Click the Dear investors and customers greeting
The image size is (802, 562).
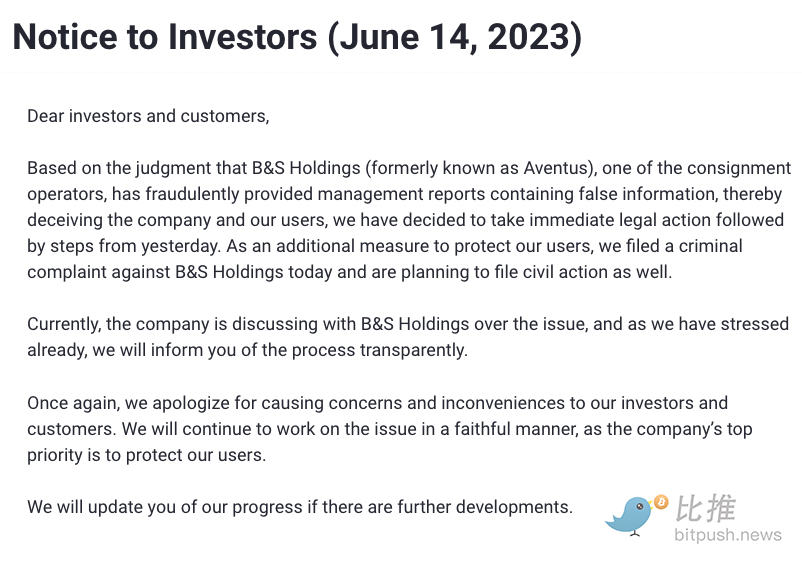(148, 116)
